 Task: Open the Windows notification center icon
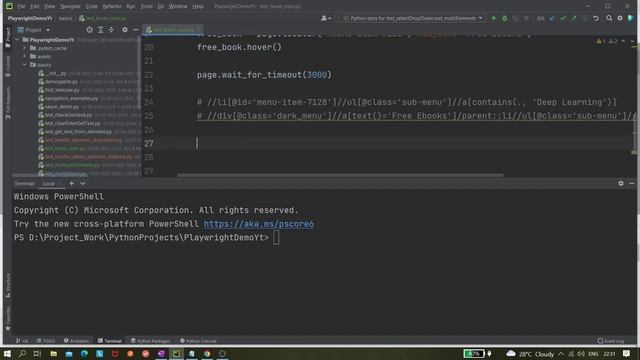coord(627,354)
